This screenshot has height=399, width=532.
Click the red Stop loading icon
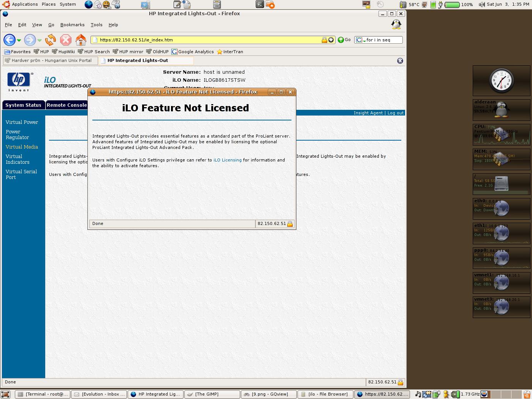click(66, 40)
